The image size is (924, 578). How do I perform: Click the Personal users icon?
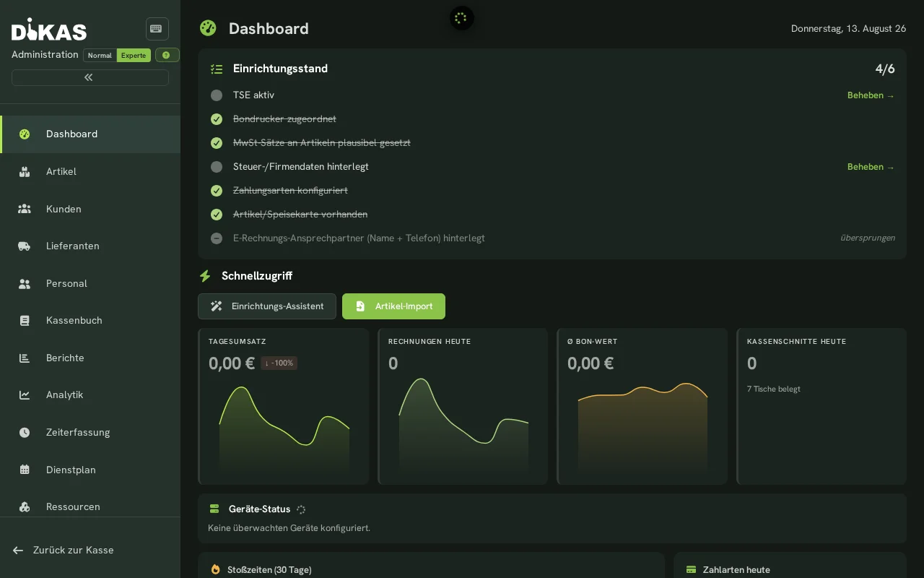pos(25,284)
